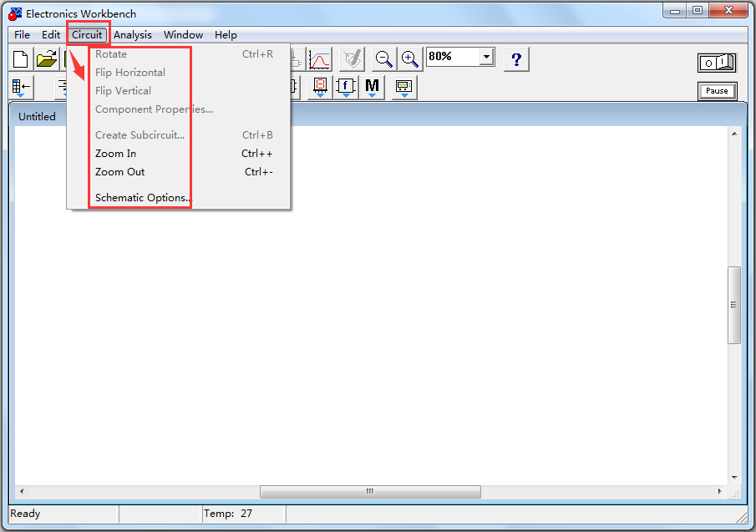This screenshot has height=532, width=756.
Task: Choose Zoom In from Circuit menu
Action: (x=179, y=153)
